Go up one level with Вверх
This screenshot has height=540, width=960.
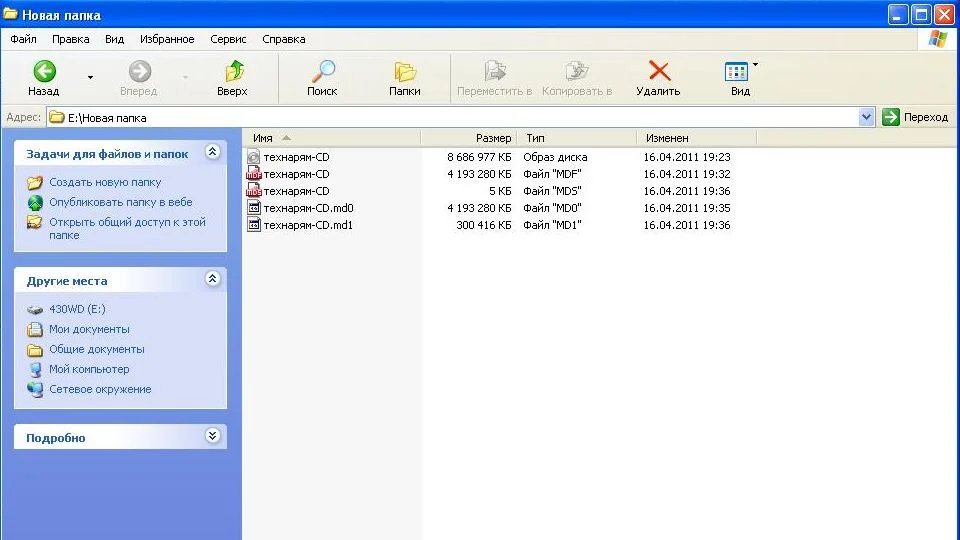tap(232, 78)
